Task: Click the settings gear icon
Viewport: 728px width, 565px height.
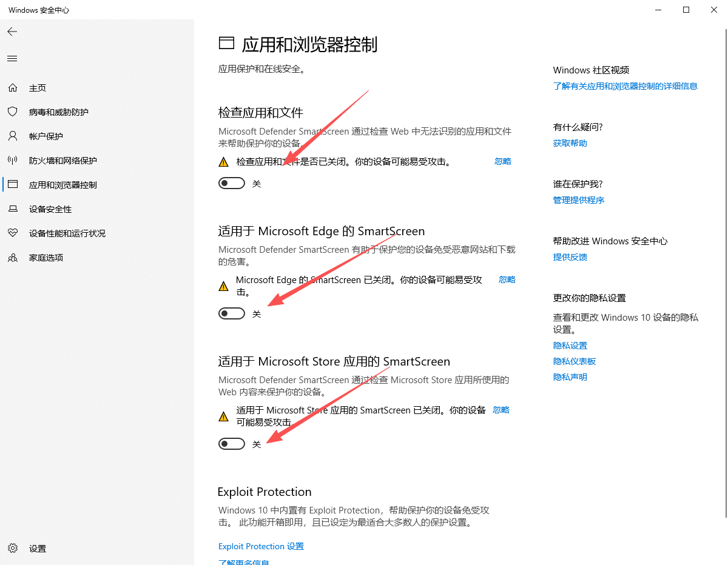Action: pyautogui.click(x=12, y=549)
